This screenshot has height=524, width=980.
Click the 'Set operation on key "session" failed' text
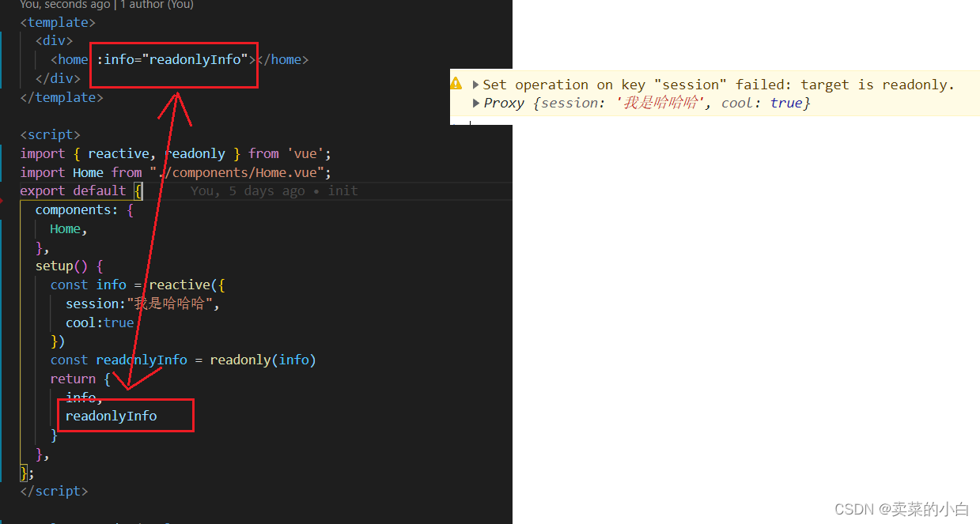tap(719, 85)
